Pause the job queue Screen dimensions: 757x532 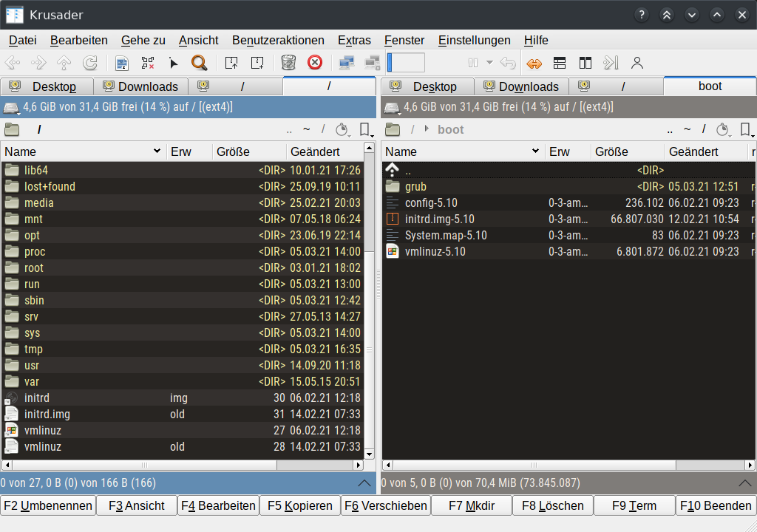pos(473,63)
